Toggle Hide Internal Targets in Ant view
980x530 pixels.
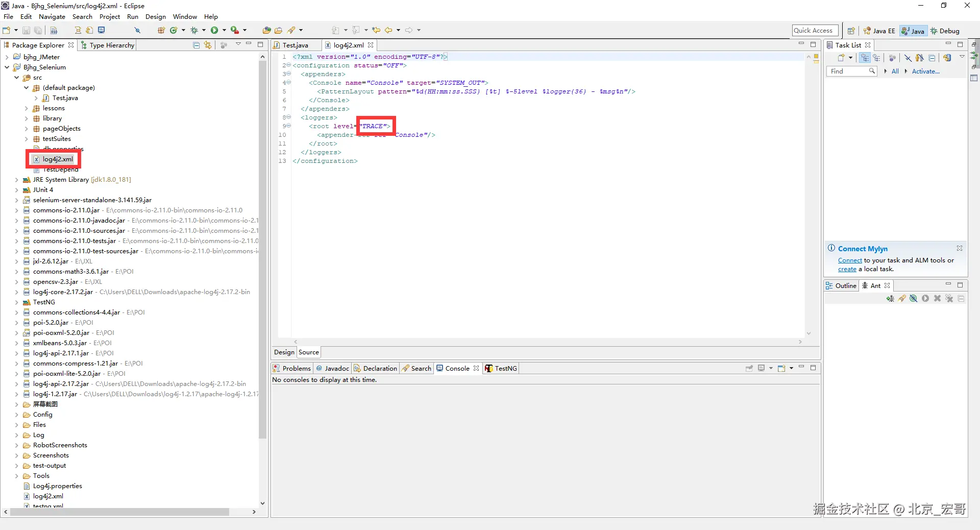914,299
